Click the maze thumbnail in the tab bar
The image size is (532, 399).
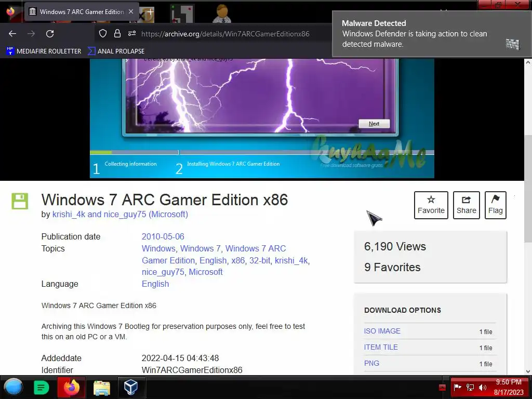tap(182, 13)
